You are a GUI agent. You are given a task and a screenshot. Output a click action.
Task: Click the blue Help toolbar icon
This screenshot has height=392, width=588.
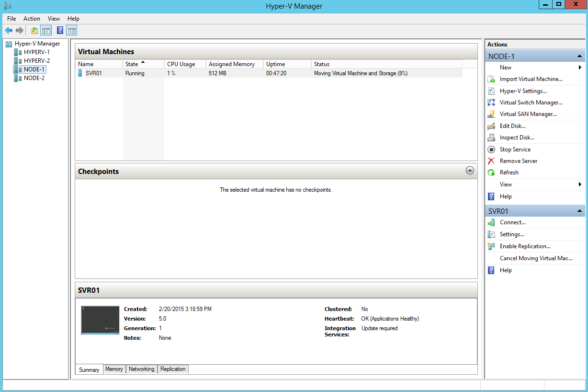pos(60,31)
